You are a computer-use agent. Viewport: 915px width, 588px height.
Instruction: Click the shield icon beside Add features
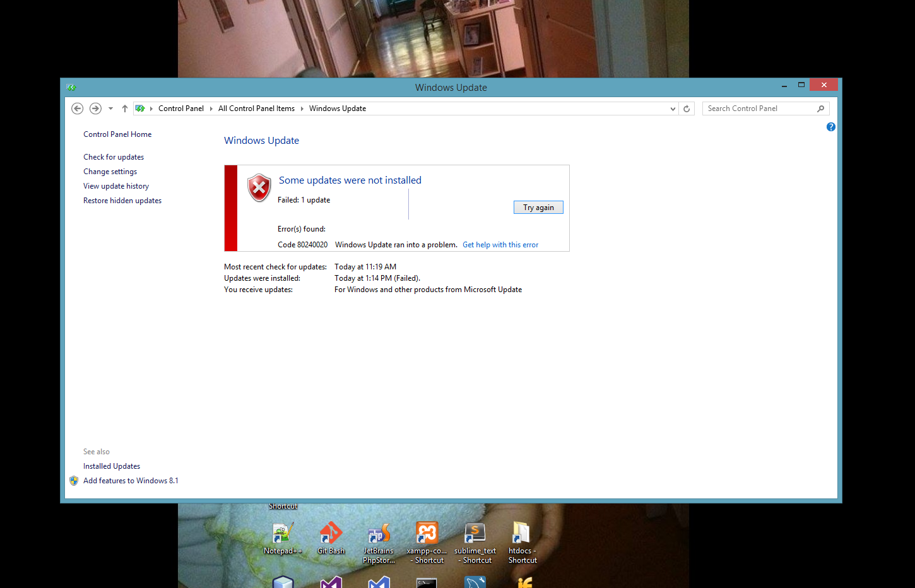74,481
